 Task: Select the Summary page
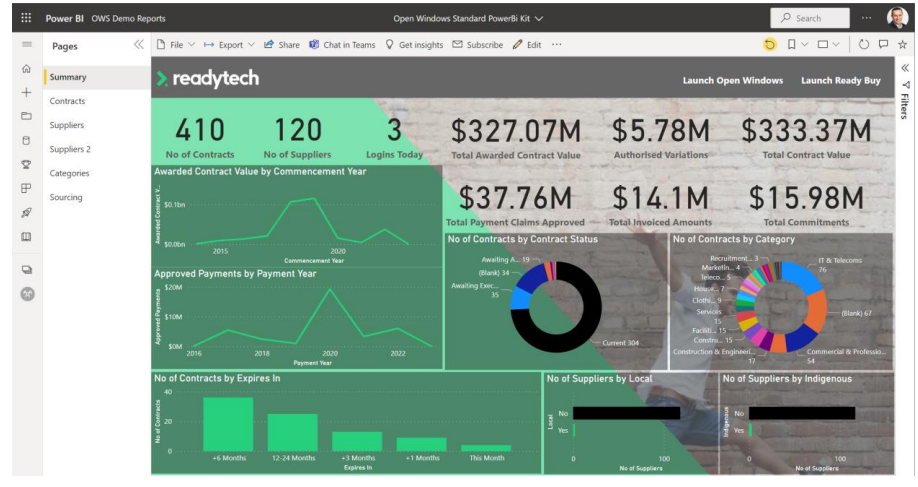[x=97, y=77]
